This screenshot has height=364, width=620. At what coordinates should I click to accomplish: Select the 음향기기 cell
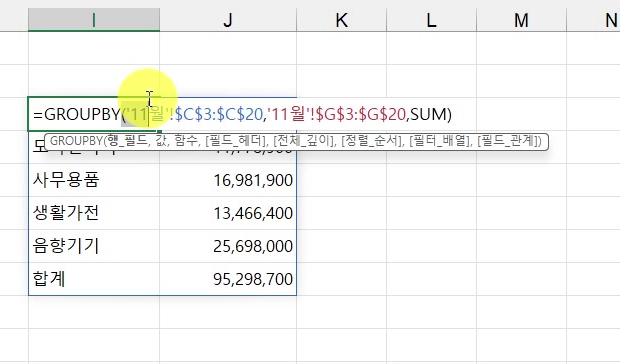pos(94,246)
